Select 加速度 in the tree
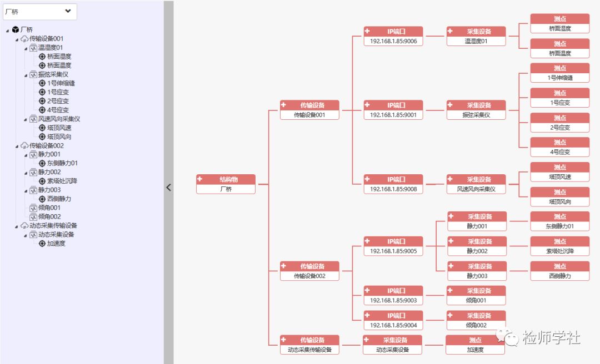Screen dimensions: 600x364 tap(56, 243)
